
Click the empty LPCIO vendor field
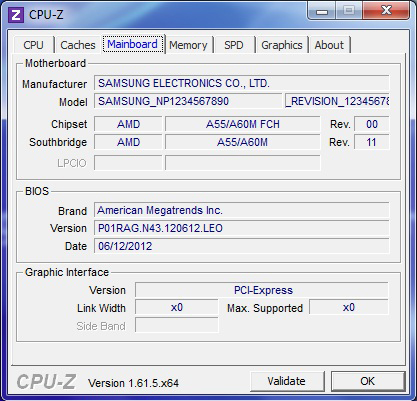tap(128, 163)
